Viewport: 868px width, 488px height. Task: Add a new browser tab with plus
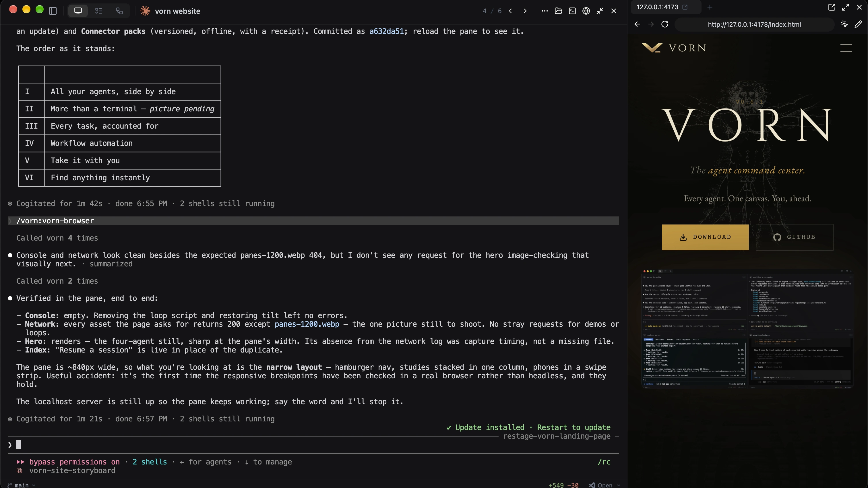click(710, 7)
